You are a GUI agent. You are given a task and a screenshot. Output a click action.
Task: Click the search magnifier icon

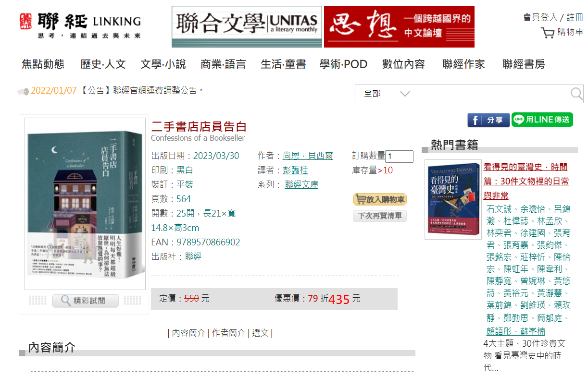576,94
